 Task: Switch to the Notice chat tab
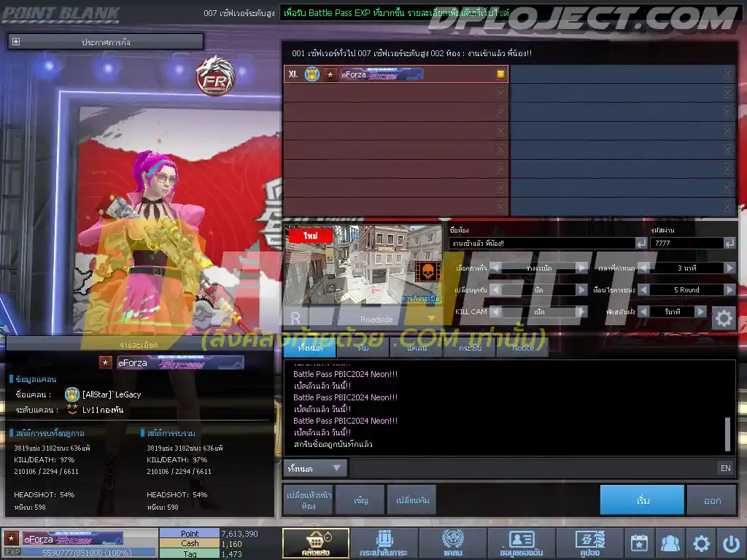pyautogui.click(x=522, y=348)
